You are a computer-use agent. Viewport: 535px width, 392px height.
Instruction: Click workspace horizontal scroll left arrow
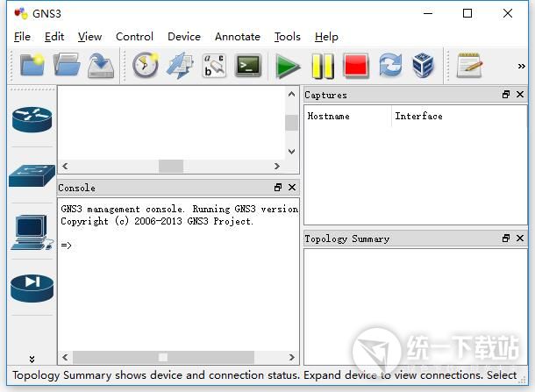[65, 166]
